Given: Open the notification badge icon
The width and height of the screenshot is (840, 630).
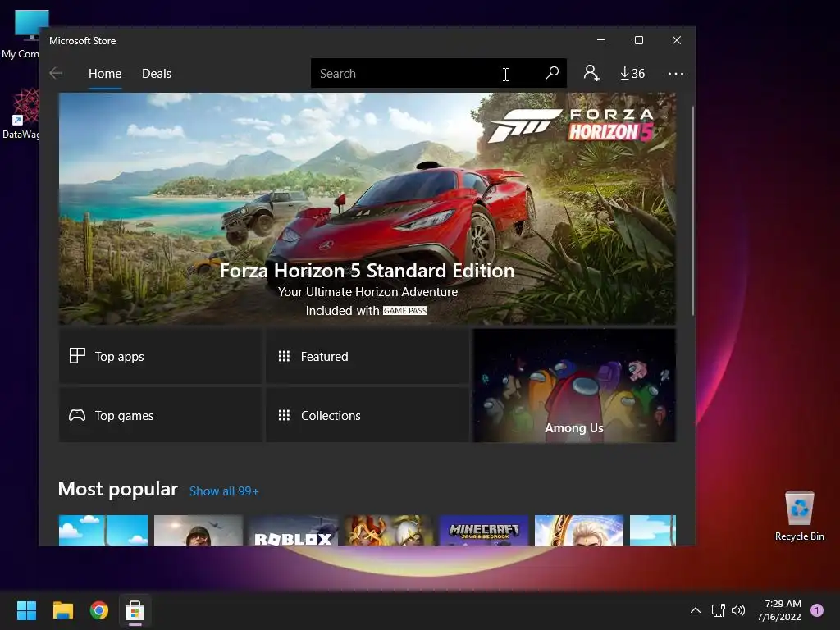Looking at the screenshot, I should 817,610.
